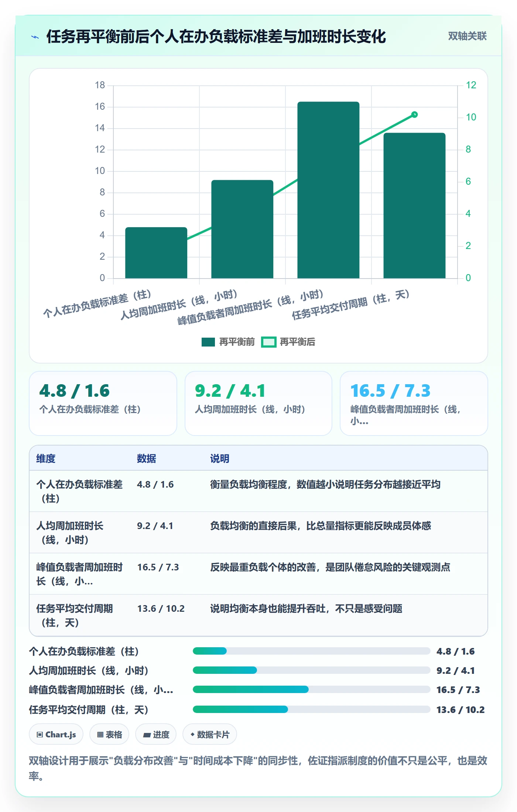517x812 pixels.
Task: Select the 9.2 / 4.1 data card
Action: tap(258, 403)
